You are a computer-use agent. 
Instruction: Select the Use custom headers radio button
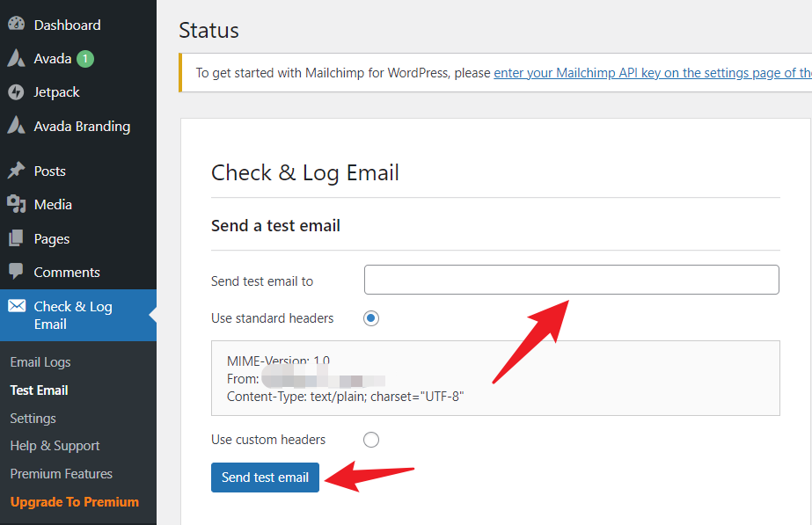[371, 440]
